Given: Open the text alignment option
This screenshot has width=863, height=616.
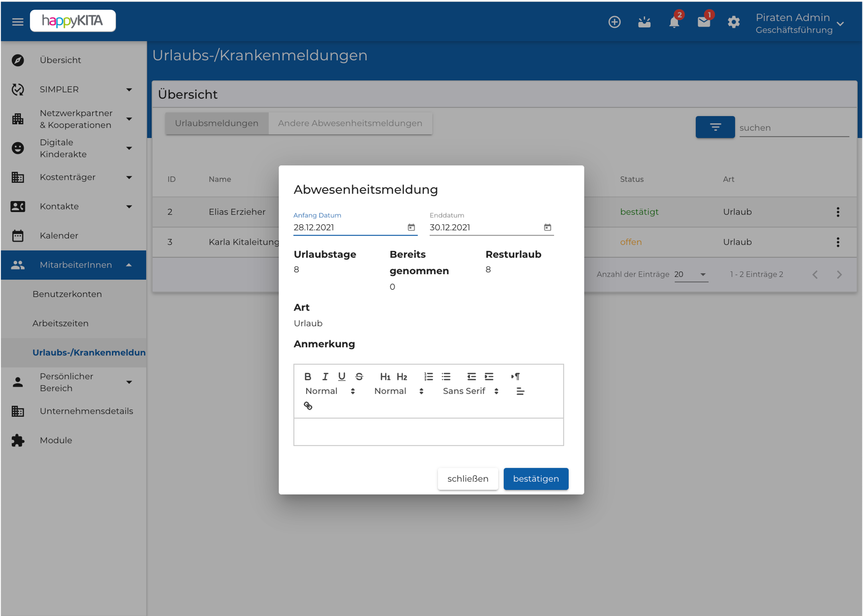Looking at the screenshot, I should click(x=520, y=391).
